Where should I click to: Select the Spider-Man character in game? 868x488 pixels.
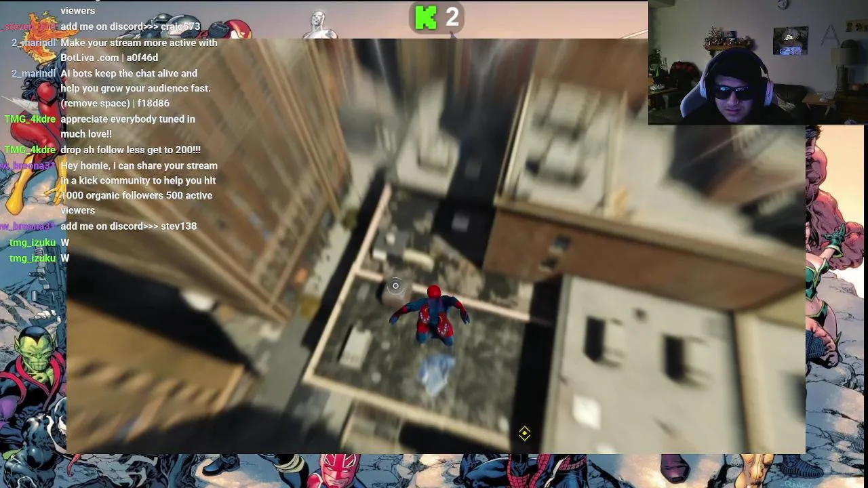[431, 316]
